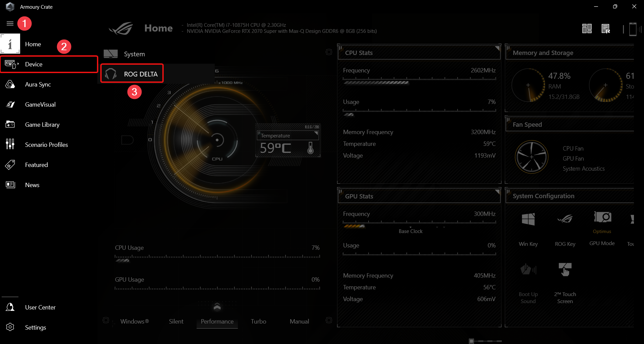
Task: Click the User Center avatar icon
Action: pos(10,307)
